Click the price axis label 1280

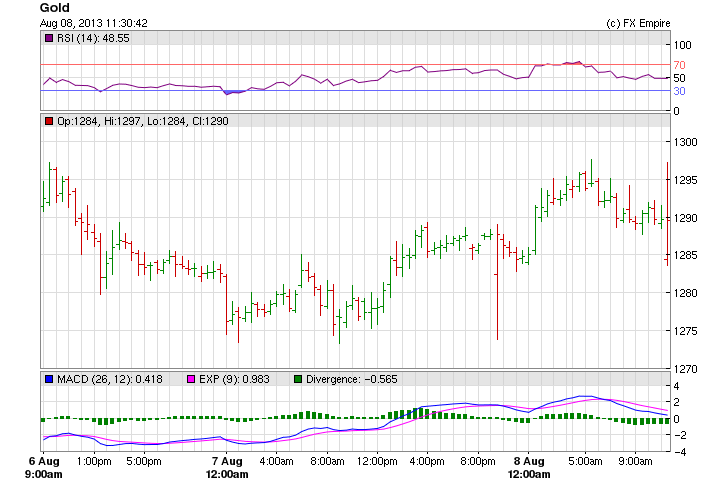[686, 293]
